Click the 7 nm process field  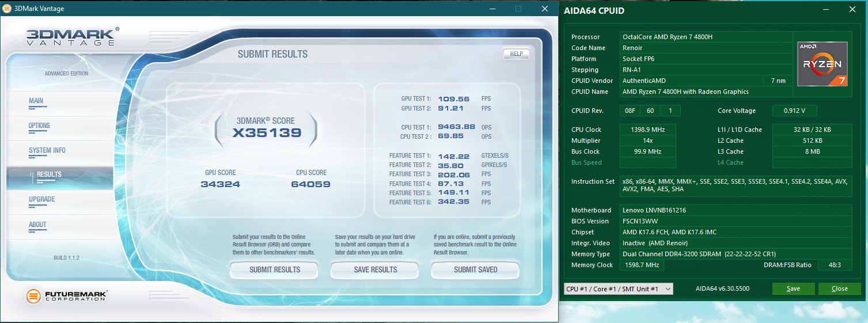click(x=778, y=81)
